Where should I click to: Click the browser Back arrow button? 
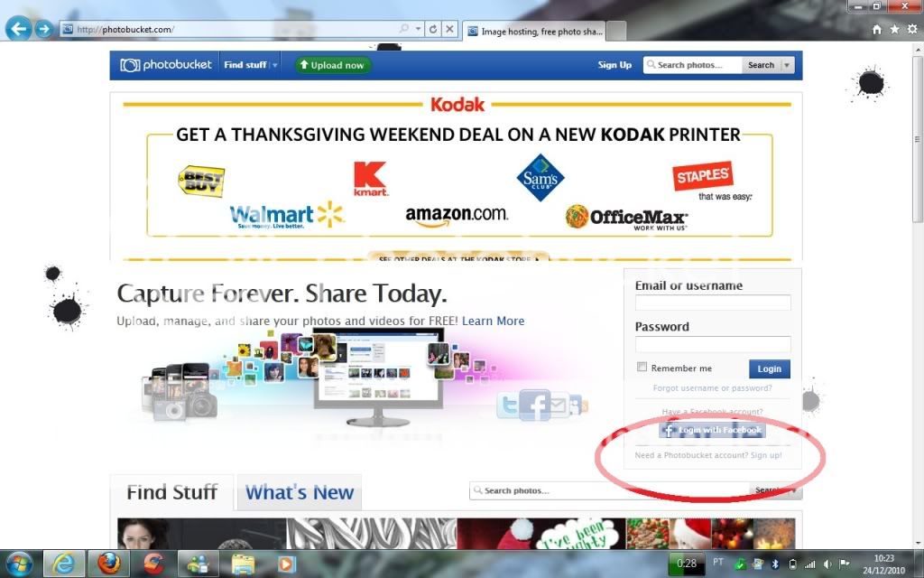[18, 28]
